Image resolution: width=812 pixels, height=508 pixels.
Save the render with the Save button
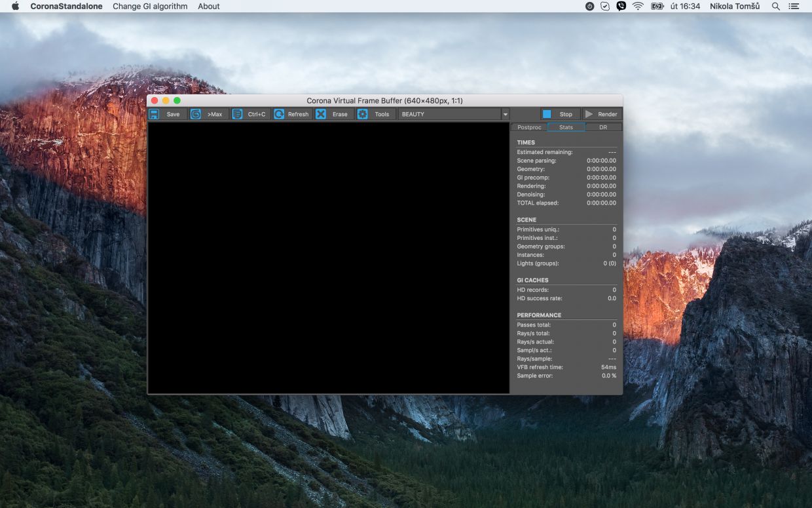pos(167,114)
